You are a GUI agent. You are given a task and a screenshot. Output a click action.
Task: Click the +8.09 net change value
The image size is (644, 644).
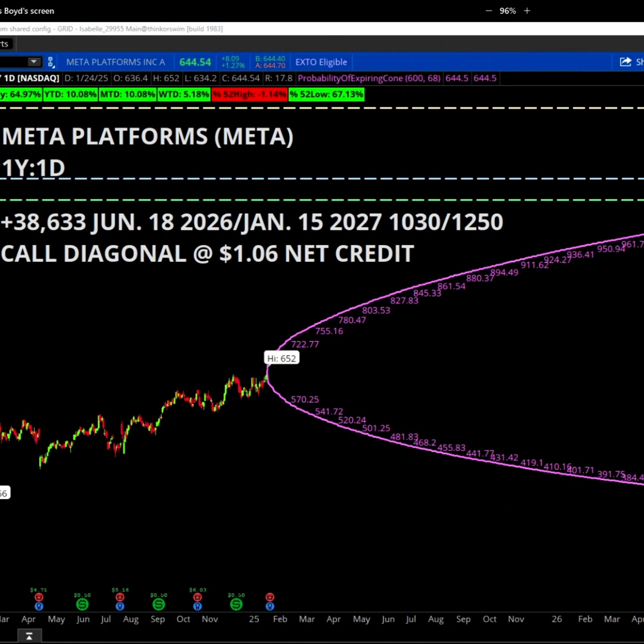(x=230, y=59)
